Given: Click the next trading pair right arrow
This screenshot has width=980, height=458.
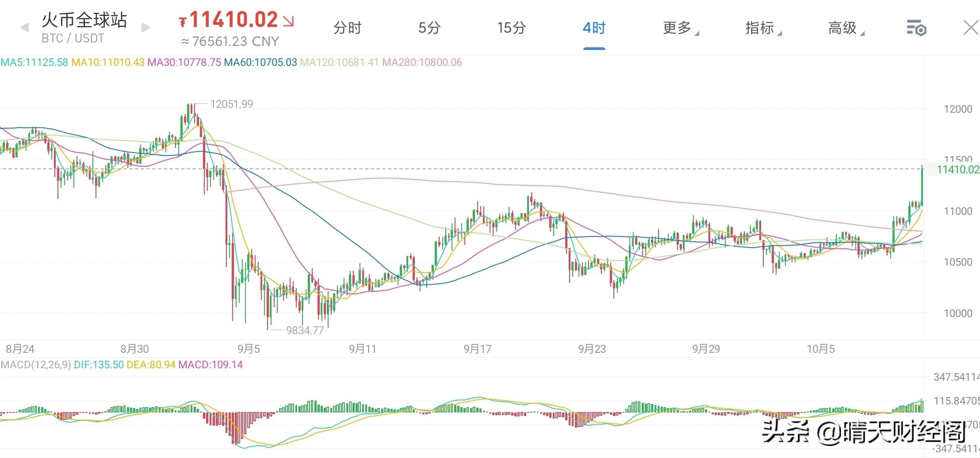Looking at the screenshot, I should [x=145, y=28].
